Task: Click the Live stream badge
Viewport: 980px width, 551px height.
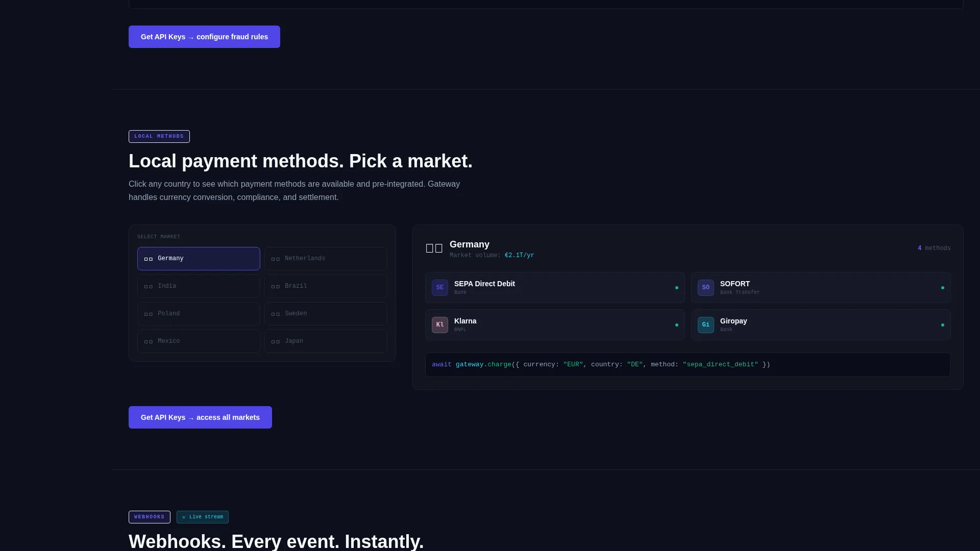Action: [x=203, y=517]
